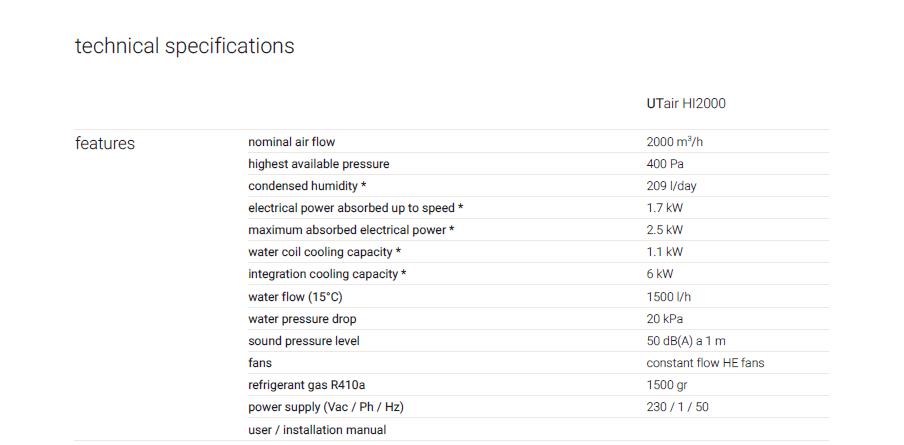Image resolution: width=904 pixels, height=445 pixels.
Task: Select electrical power absorbed up to speed
Action: click(356, 208)
